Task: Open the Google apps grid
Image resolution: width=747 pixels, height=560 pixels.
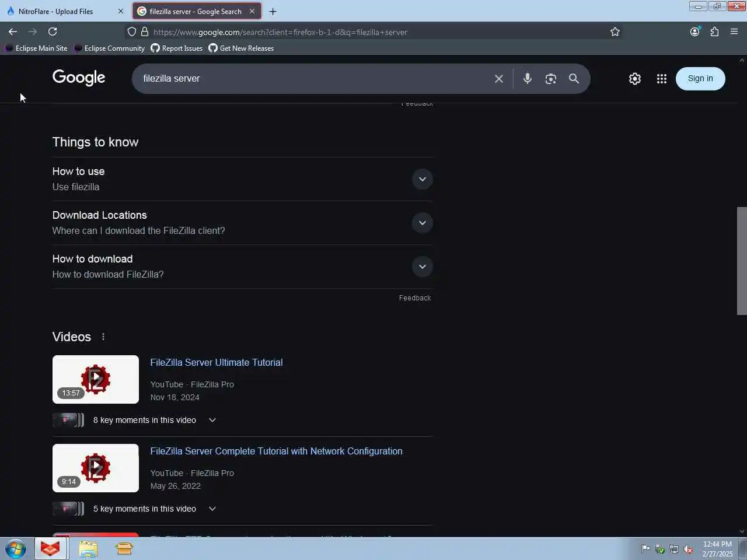Action: pos(661,79)
